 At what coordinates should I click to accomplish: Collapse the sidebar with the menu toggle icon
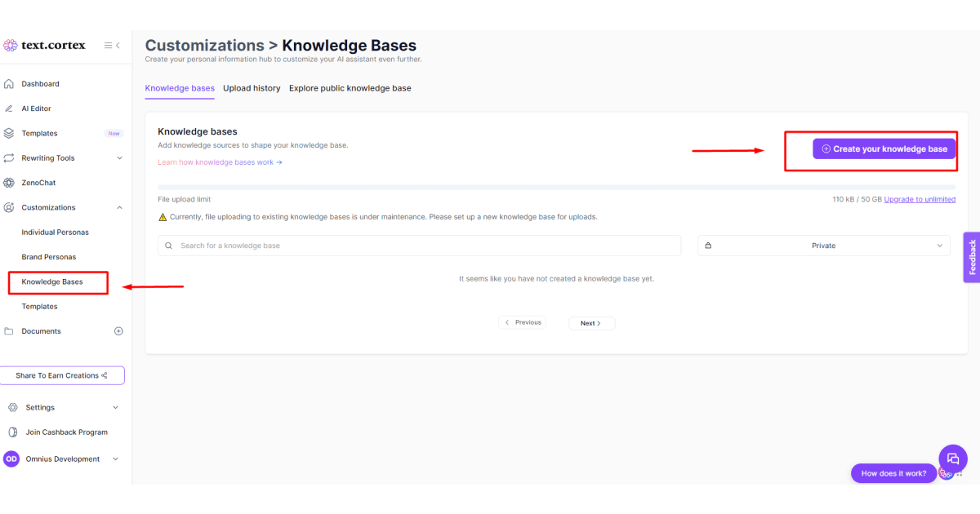tap(112, 46)
